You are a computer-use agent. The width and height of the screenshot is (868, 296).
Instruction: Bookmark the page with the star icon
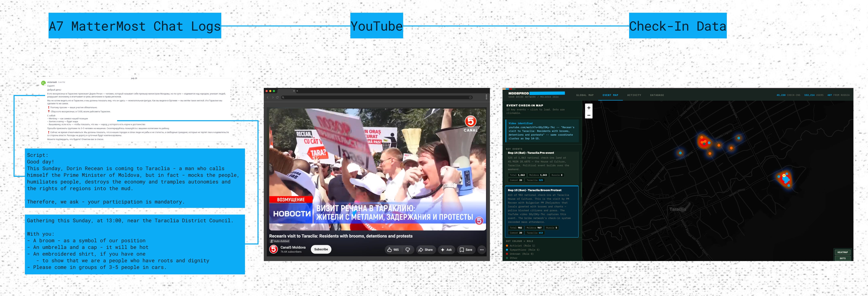pyautogui.click(x=470, y=97)
